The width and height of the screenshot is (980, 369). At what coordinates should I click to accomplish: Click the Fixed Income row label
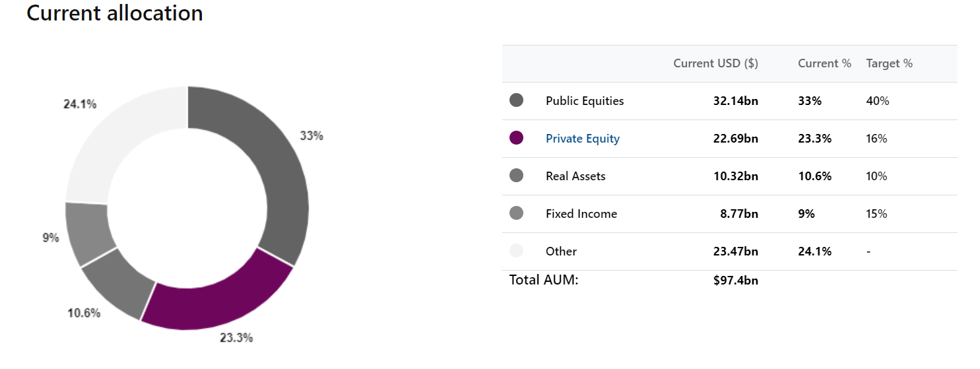(x=581, y=214)
